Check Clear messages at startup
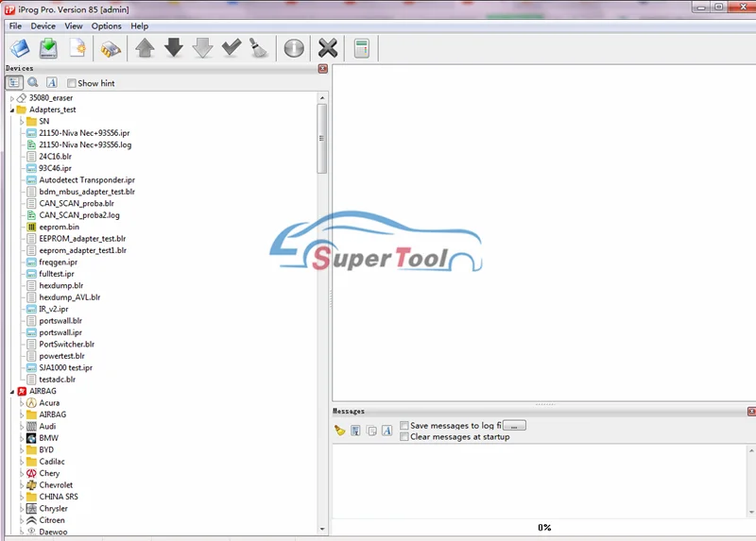The width and height of the screenshot is (756, 541). pos(404,437)
